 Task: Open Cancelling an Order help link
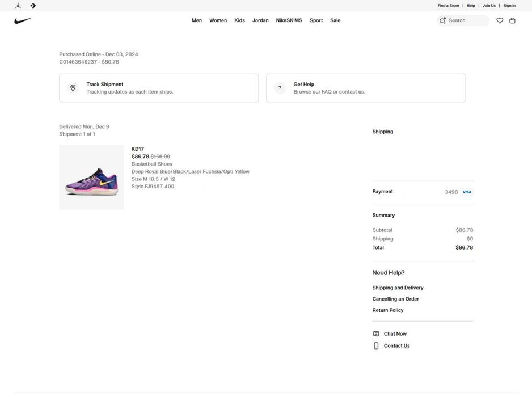(396, 299)
